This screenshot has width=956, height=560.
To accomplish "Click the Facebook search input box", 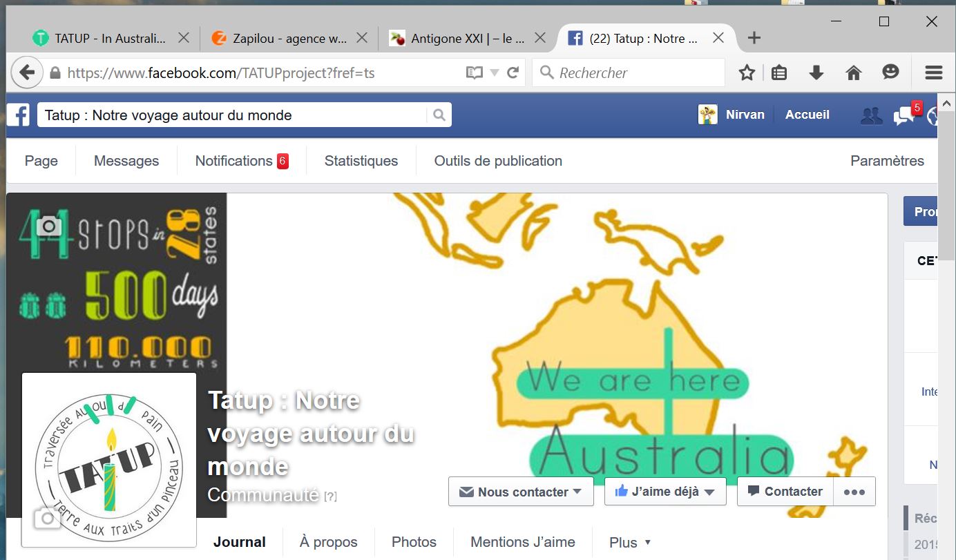I will pyautogui.click(x=232, y=115).
